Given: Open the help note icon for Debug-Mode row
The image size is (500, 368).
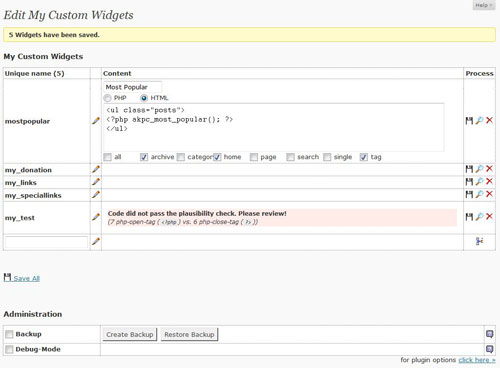Looking at the screenshot, I should (x=489, y=349).
